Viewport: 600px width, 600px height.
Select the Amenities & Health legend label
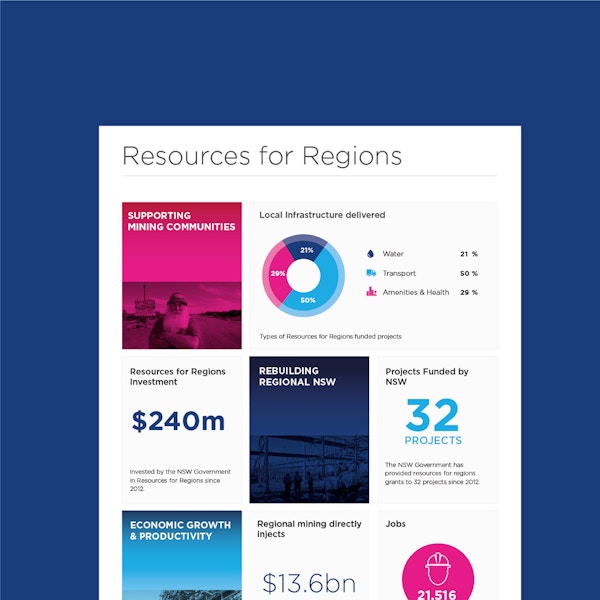(415, 292)
